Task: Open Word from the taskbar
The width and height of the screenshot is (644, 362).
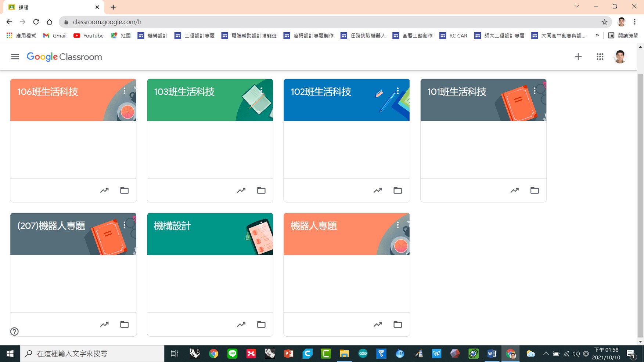Action: (492, 354)
